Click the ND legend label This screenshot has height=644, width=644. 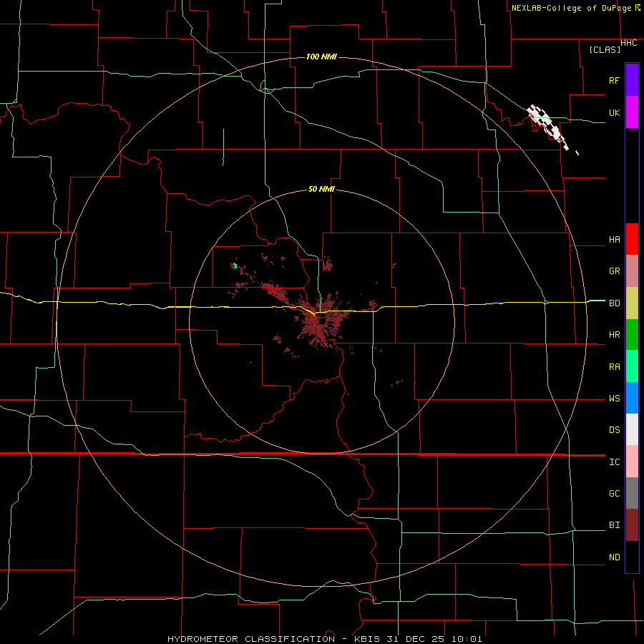click(614, 557)
